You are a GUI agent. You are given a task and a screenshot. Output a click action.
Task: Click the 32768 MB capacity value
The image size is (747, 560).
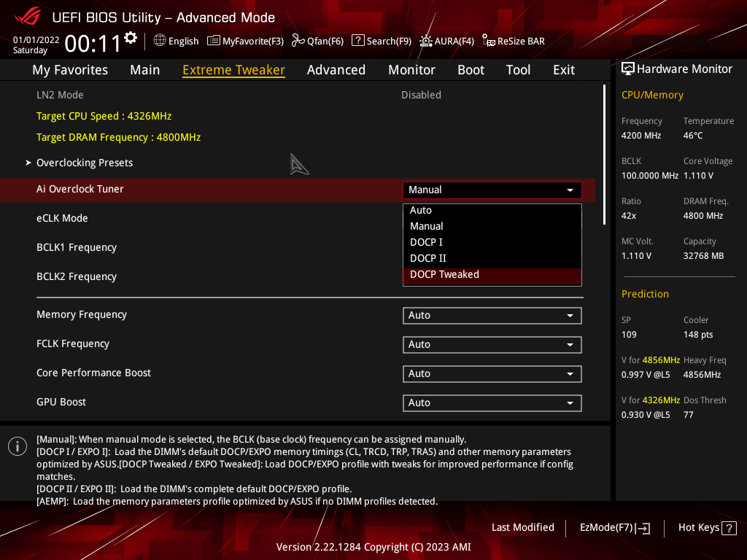[704, 256]
